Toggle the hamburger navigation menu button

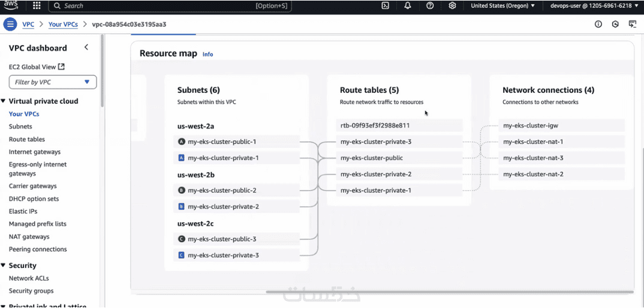pos(10,25)
